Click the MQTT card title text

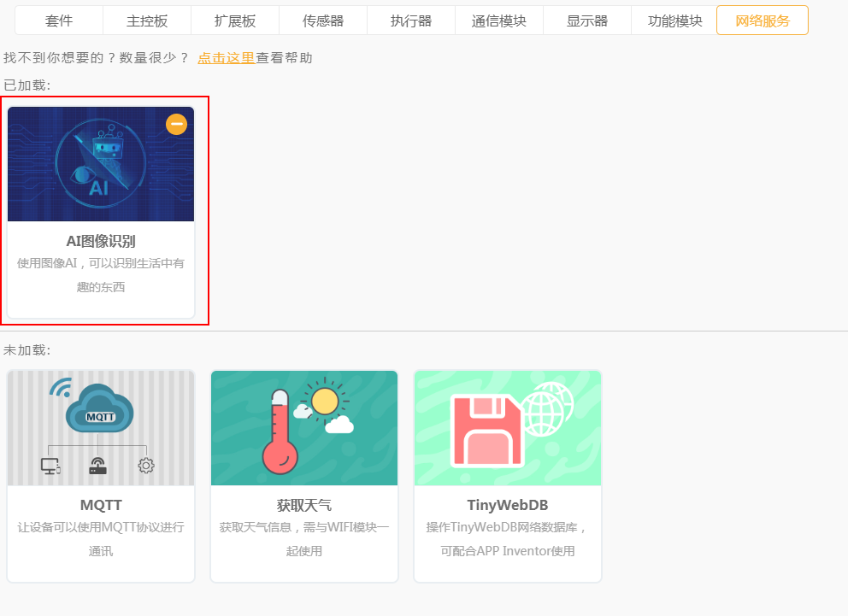click(101, 505)
